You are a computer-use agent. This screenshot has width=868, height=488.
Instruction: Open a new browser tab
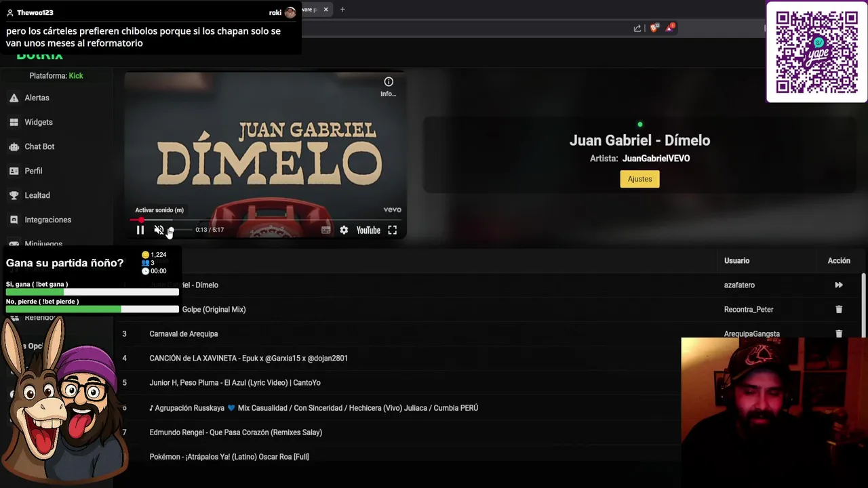pos(342,9)
